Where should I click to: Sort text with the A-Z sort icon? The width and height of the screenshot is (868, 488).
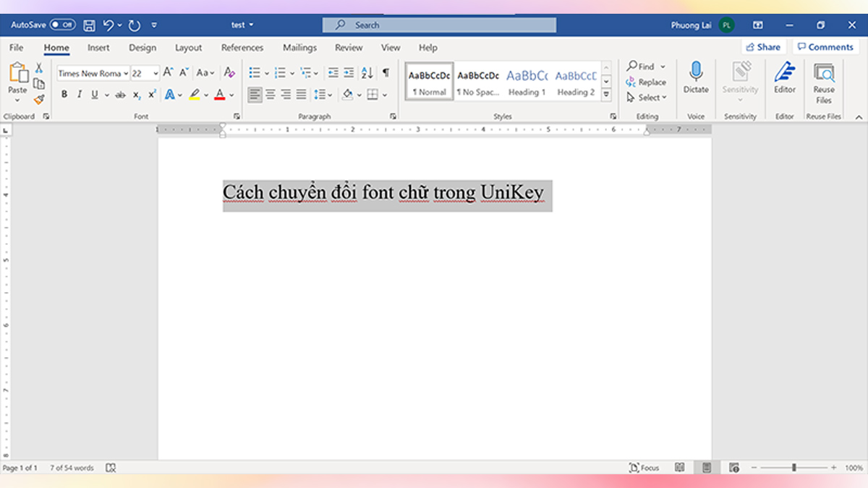tap(367, 73)
